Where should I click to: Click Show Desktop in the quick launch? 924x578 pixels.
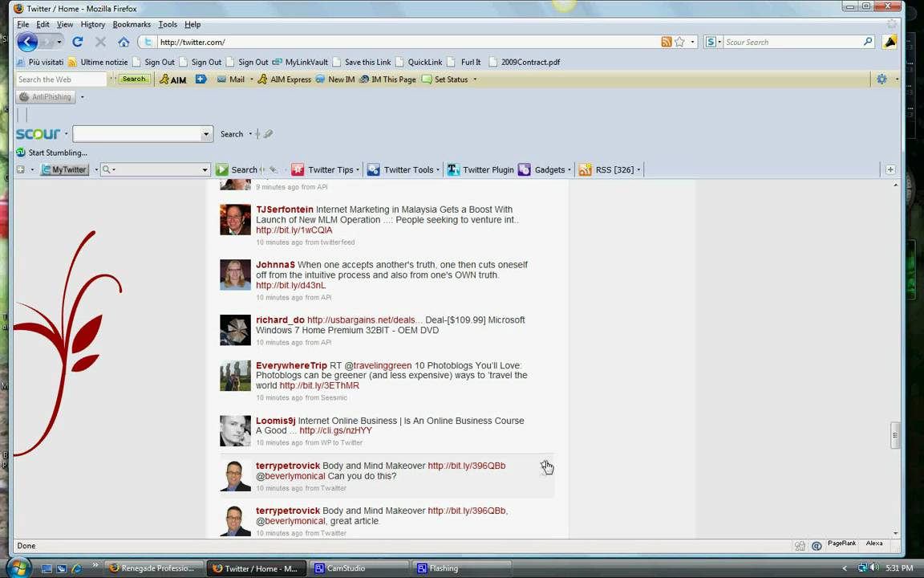coord(47,568)
